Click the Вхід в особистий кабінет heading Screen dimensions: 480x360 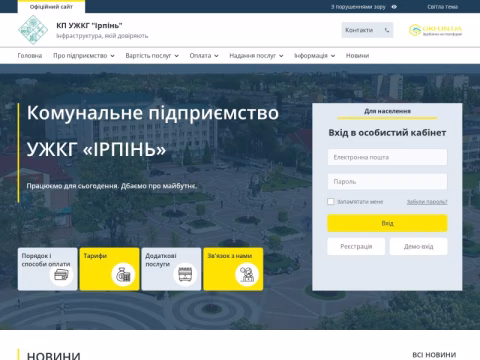pyautogui.click(x=387, y=133)
